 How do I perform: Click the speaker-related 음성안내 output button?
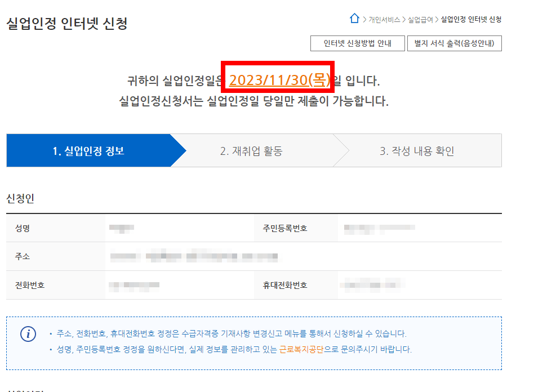(x=452, y=43)
